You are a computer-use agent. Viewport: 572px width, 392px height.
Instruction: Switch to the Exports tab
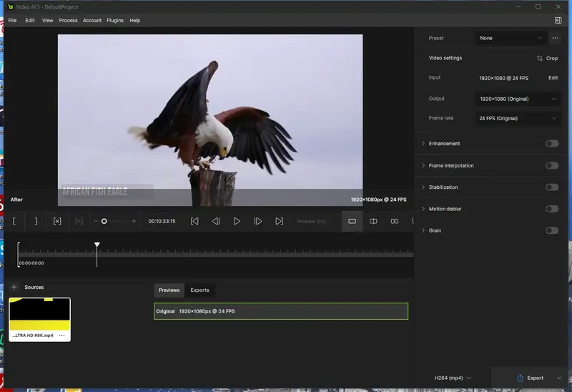coord(199,290)
